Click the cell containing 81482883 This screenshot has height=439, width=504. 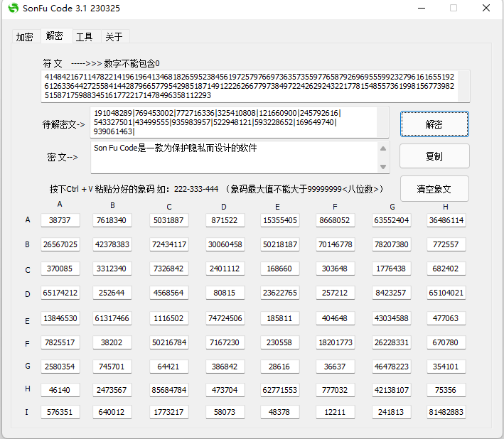(x=446, y=412)
